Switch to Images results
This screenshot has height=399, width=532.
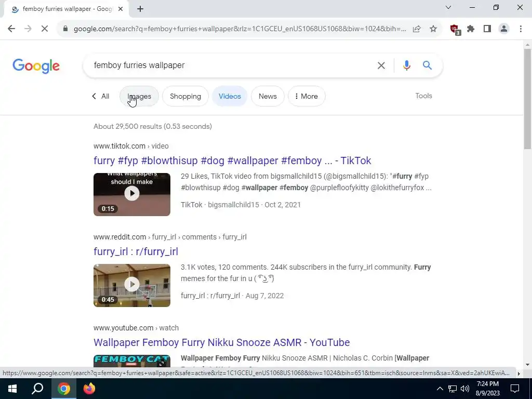click(139, 96)
